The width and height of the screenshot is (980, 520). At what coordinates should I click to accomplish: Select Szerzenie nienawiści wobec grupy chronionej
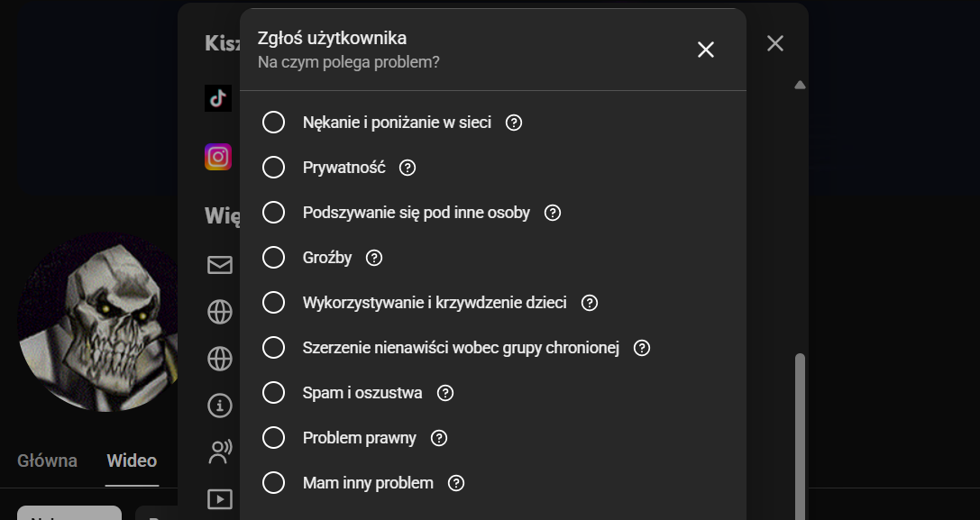(273, 348)
